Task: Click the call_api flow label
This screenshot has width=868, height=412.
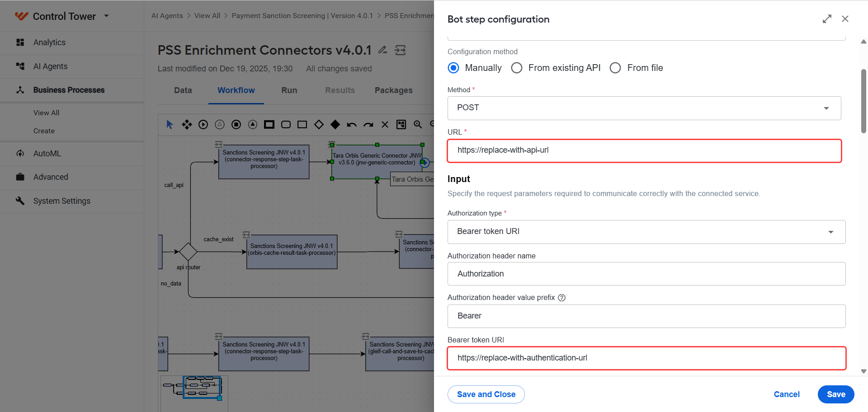Action: (174, 185)
